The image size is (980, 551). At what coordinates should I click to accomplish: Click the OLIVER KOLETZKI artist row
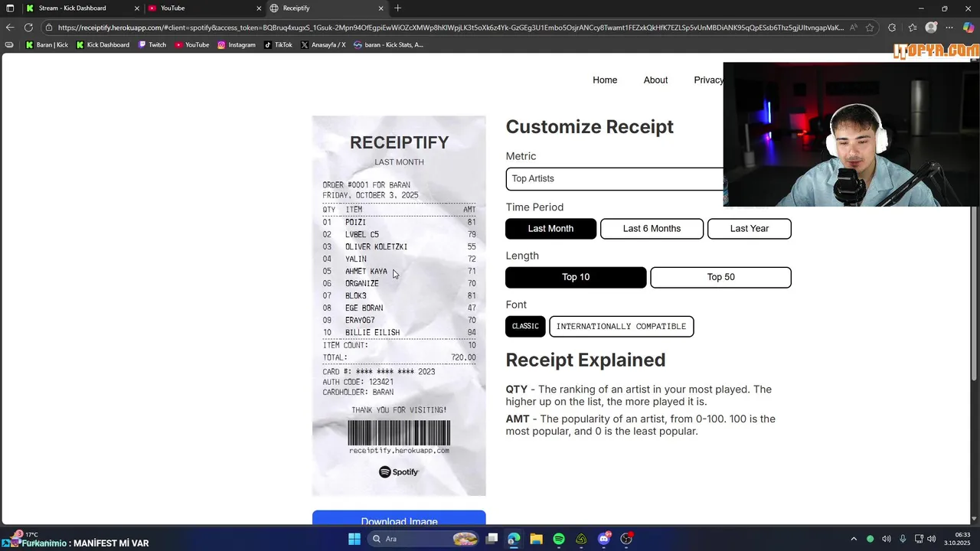pos(399,246)
